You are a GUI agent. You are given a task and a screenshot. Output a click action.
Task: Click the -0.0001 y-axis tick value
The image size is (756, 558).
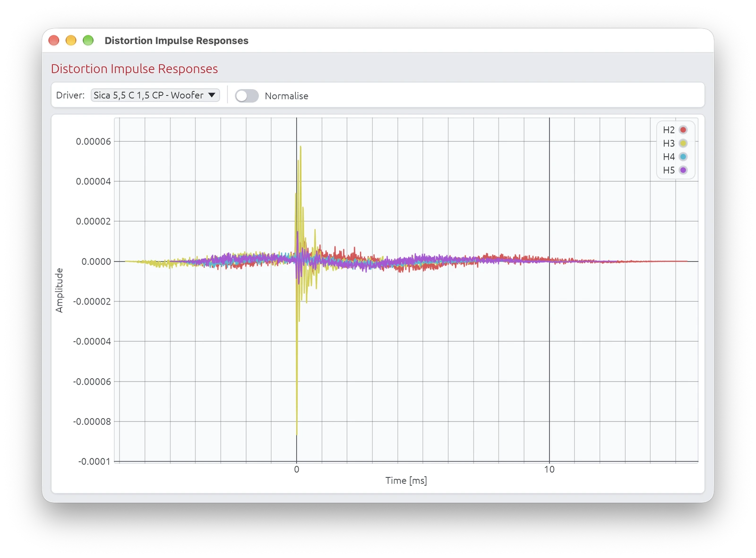point(94,462)
